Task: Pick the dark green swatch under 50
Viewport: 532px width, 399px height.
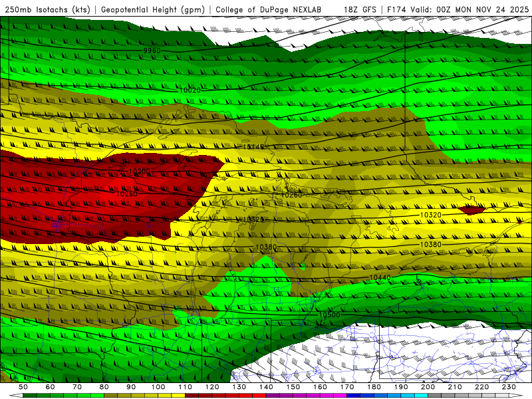Action: pyautogui.click(x=30, y=396)
